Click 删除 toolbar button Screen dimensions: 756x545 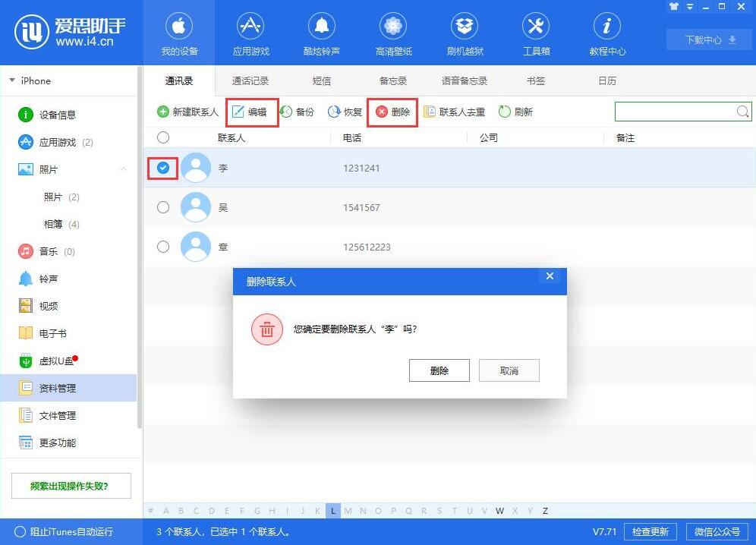pos(393,112)
